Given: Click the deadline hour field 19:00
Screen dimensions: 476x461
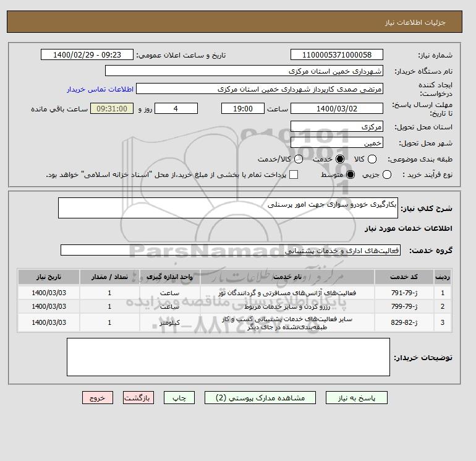Looking at the screenshot, I should point(243,108).
